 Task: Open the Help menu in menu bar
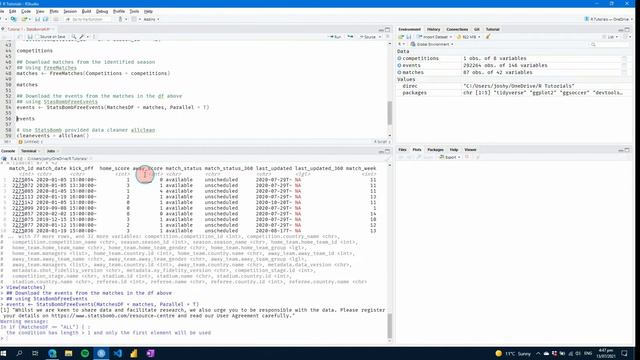148,11
